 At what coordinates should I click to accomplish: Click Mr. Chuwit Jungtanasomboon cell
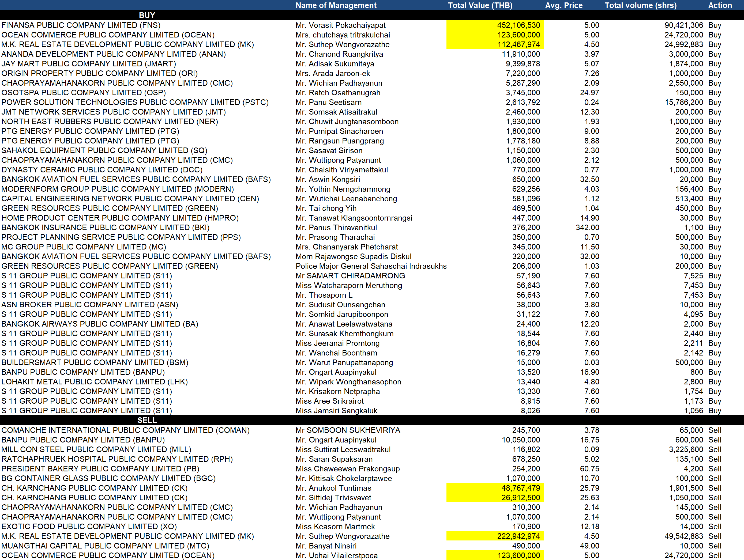pyautogui.click(x=347, y=122)
